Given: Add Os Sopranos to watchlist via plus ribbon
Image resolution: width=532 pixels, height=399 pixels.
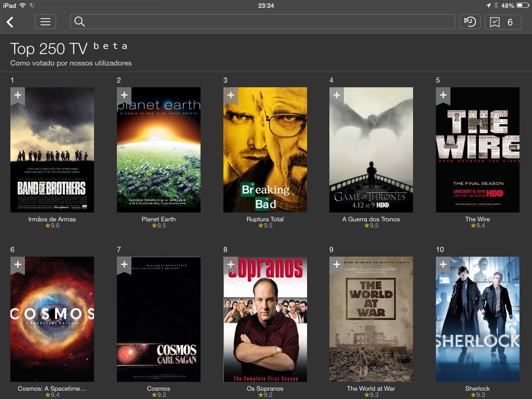Looking at the screenshot, I should pos(230,265).
